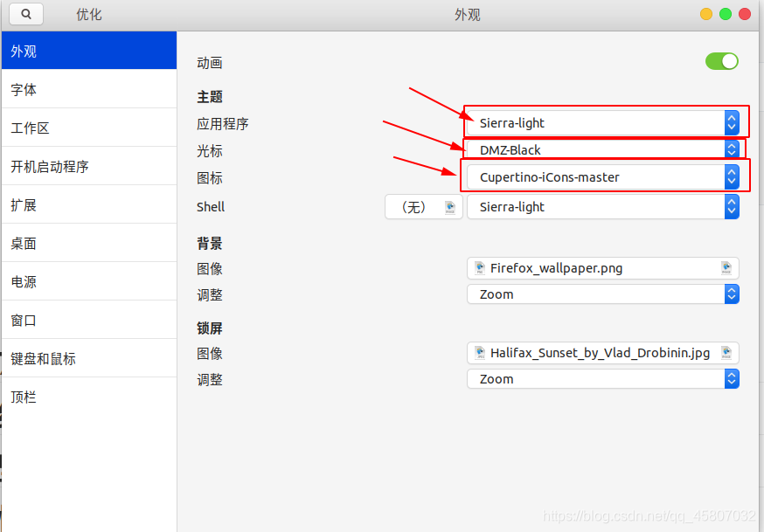Click the PNG file icon before Firefox_wallpaper.png
Viewport: 764px width, 532px height.
(x=480, y=268)
